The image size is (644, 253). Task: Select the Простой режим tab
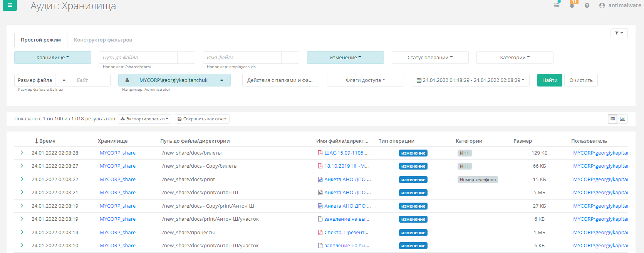click(x=41, y=40)
